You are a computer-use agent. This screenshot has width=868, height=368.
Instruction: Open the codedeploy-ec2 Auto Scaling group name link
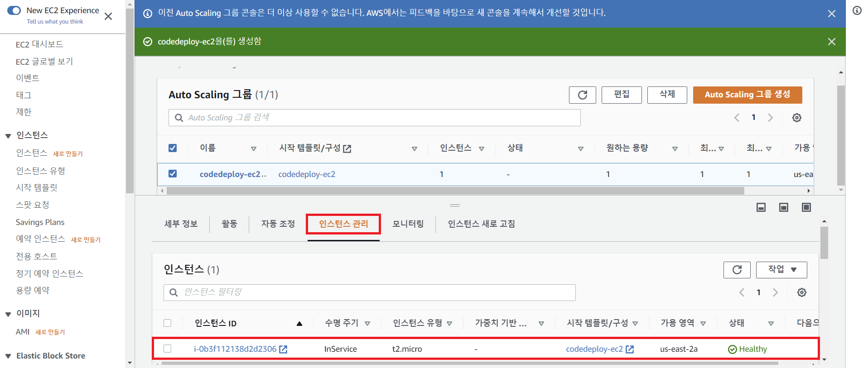click(233, 174)
